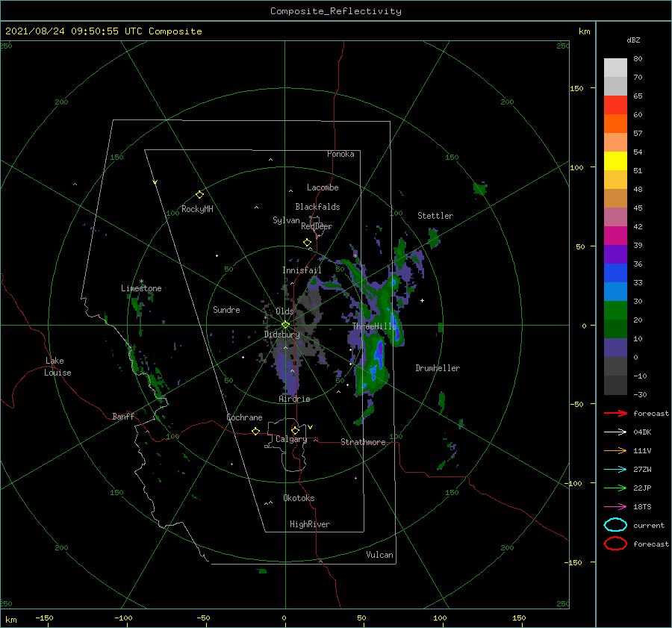Click the HighRiver label
672x628 pixels.
[310, 524]
